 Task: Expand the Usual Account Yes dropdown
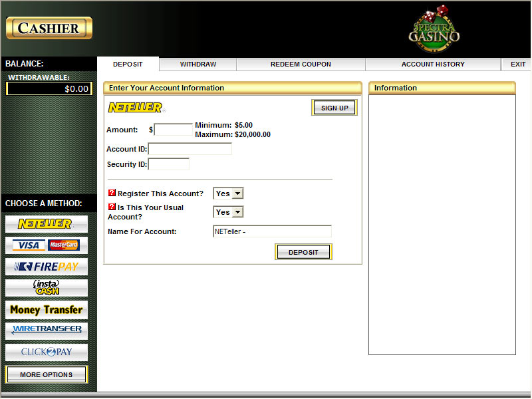tap(228, 212)
